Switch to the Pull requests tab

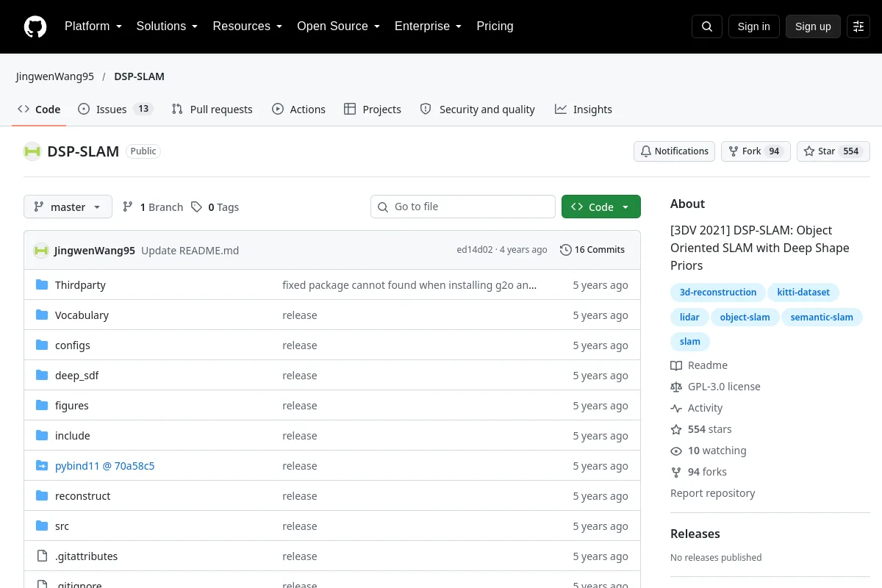(212, 110)
